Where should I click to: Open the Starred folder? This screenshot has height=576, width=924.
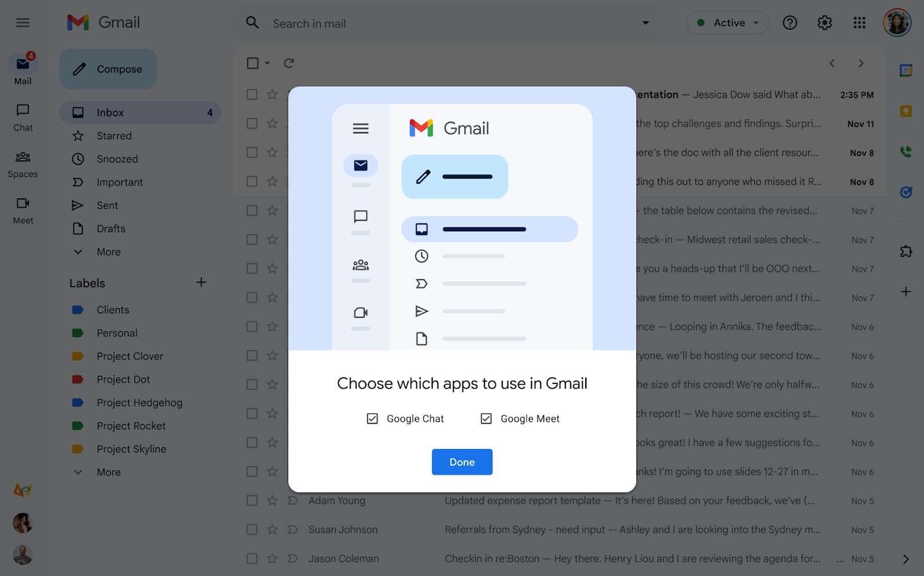(x=114, y=136)
